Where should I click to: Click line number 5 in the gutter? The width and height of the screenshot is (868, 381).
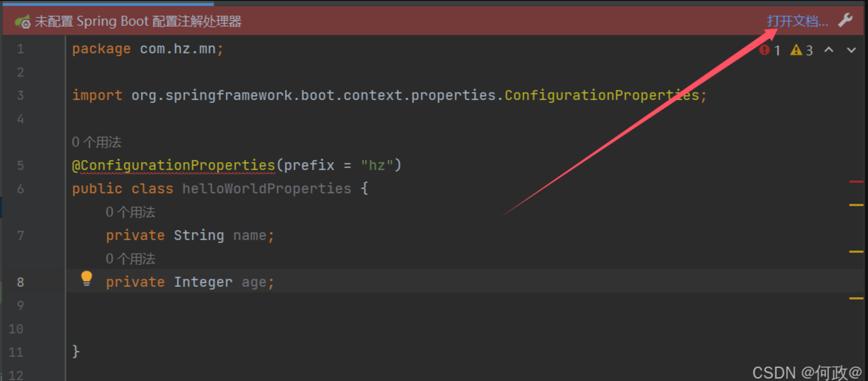pos(20,166)
